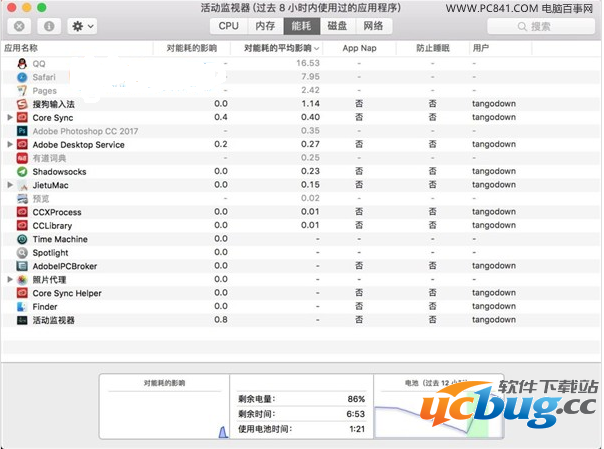604x449 pixels.
Task: Sort by App Nap column header
Action: point(359,48)
